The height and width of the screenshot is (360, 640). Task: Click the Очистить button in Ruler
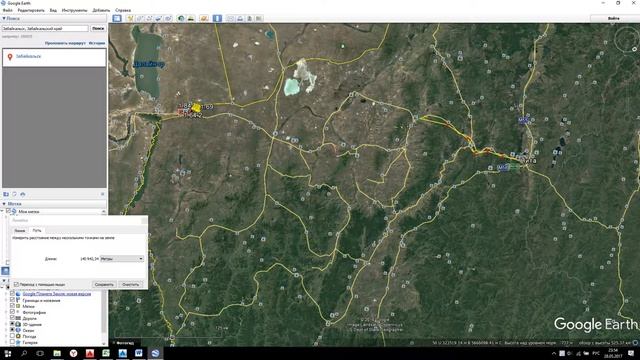coord(131,284)
